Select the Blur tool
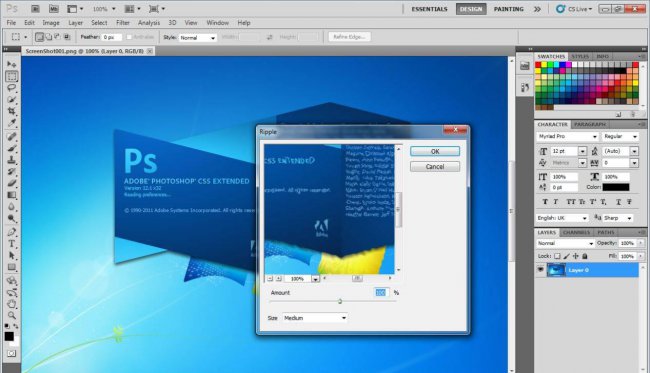 12,206
